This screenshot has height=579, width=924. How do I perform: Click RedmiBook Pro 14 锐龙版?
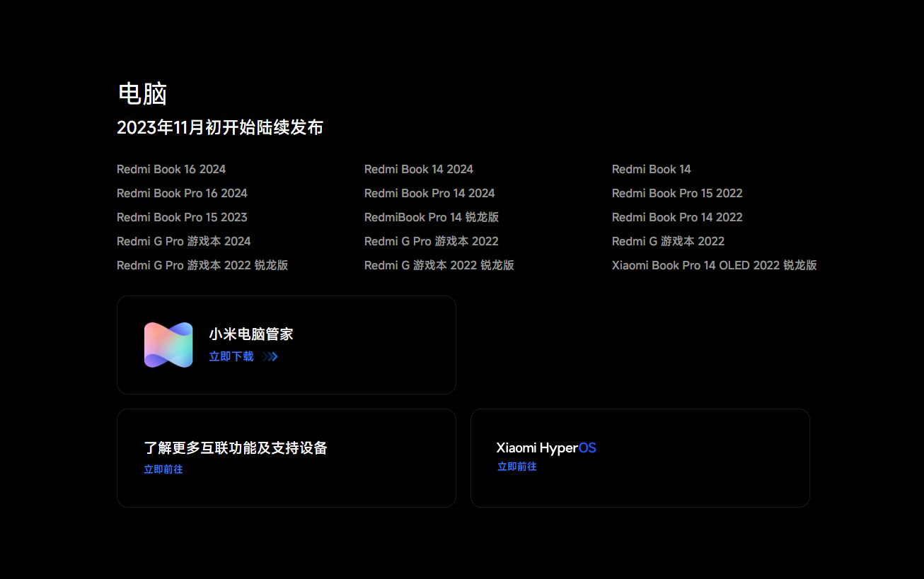click(432, 217)
